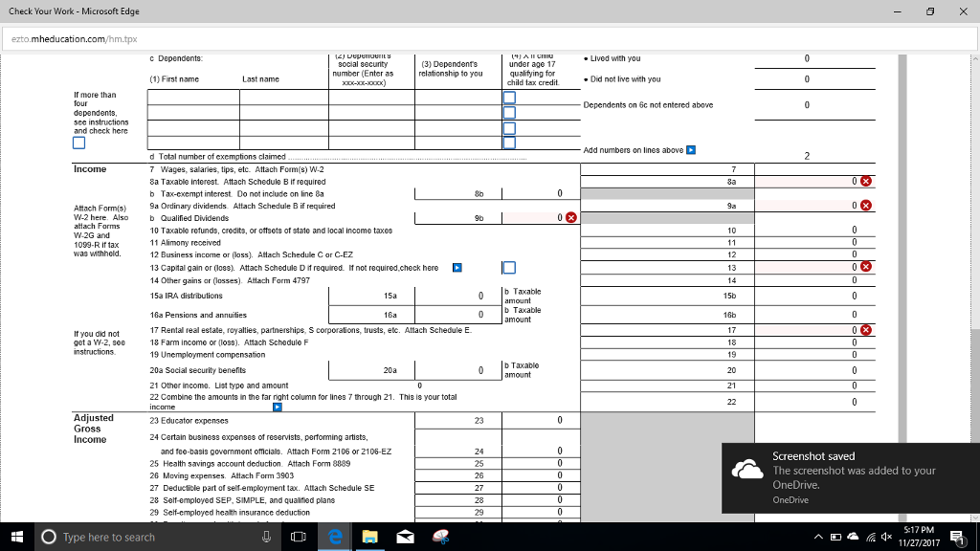This screenshot has height=551, width=980.
Task: Launch Microsoft Edge from the taskbar
Action: pyautogui.click(x=334, y=537)
